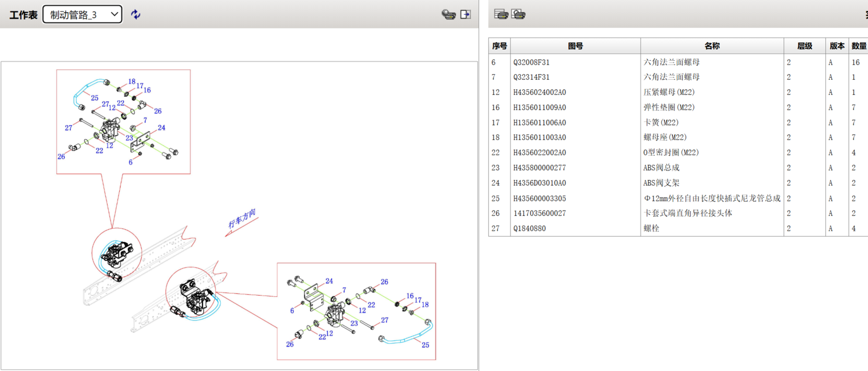The width and height of the screenshot is (868, 371).
Task: Click the print parts list icon
Action: 501,14
